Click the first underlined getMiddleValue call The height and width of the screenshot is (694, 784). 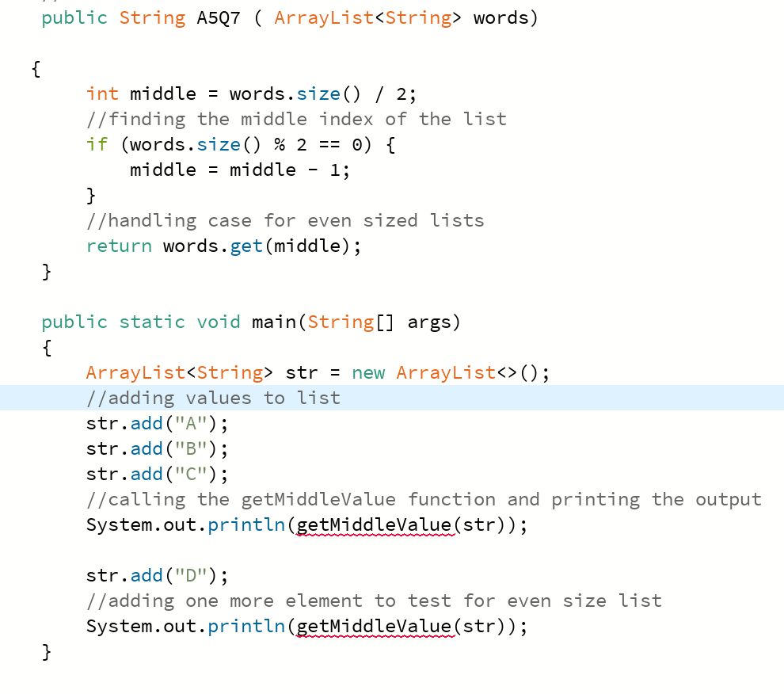click(374, 524)
